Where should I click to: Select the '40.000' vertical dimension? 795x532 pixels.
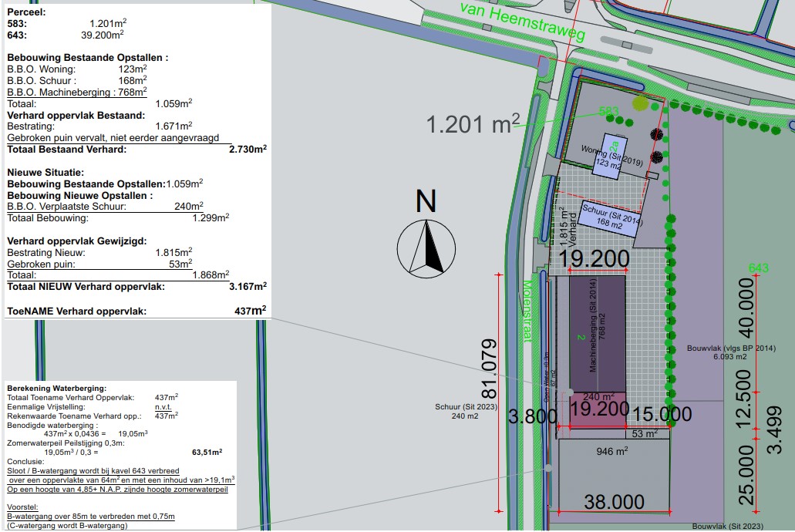(746, 308)
